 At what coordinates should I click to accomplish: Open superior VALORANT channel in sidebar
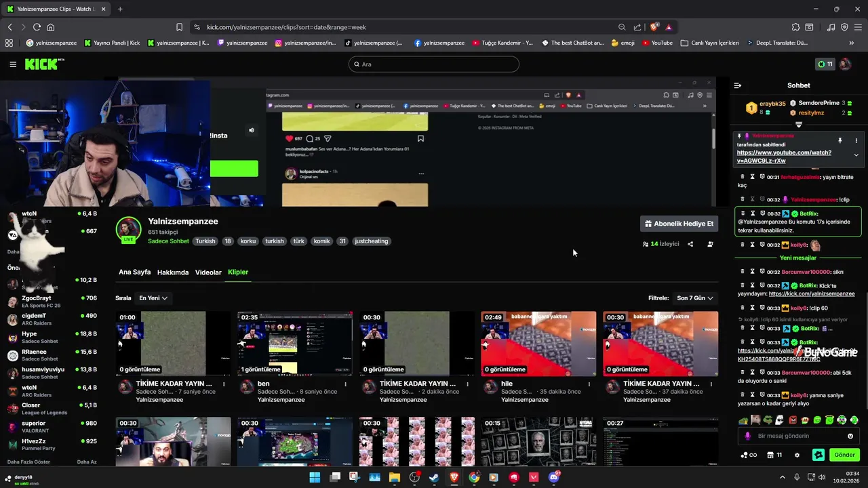tap(52, 426)
